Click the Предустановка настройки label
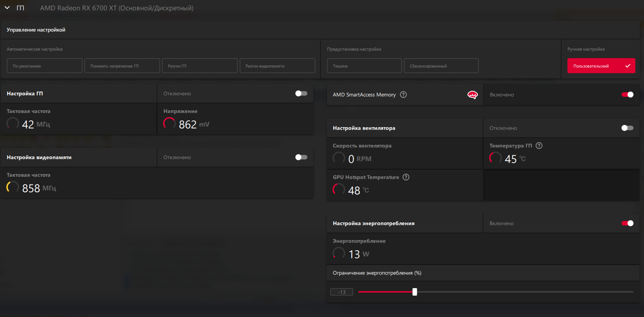The width and height of the screenshot is (644, 317). [354, 49]
